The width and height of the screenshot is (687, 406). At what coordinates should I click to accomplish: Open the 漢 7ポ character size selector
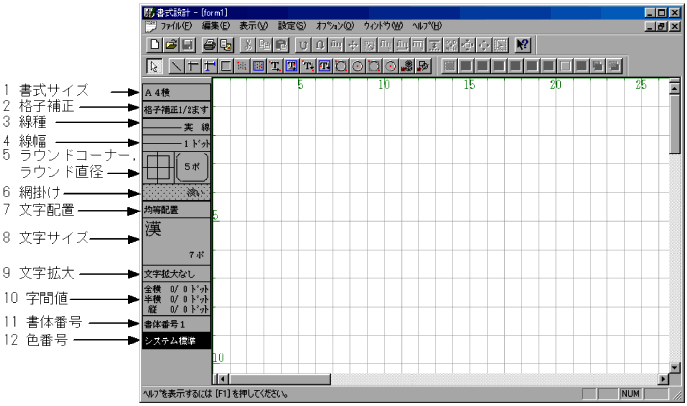(x=176, y=241)
